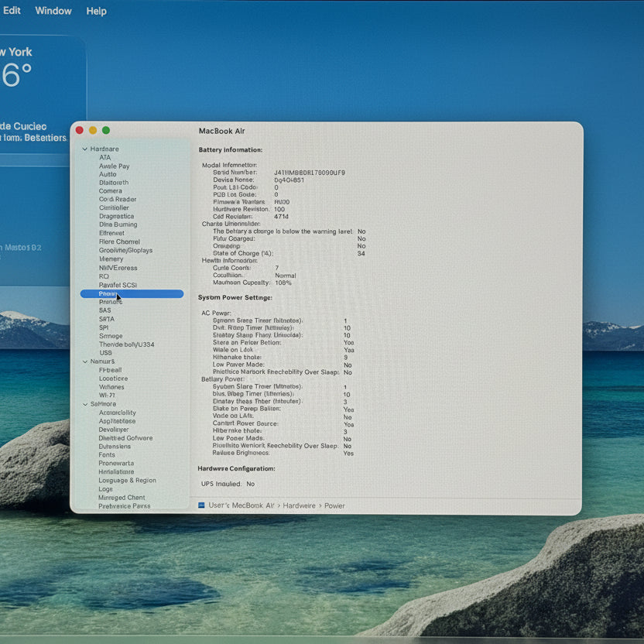Viewport: 644px width, 644px height.
Task: Select 'Flere Chorrel' in the sidebar
Action: pyautogui.click(x=119, y=241)
